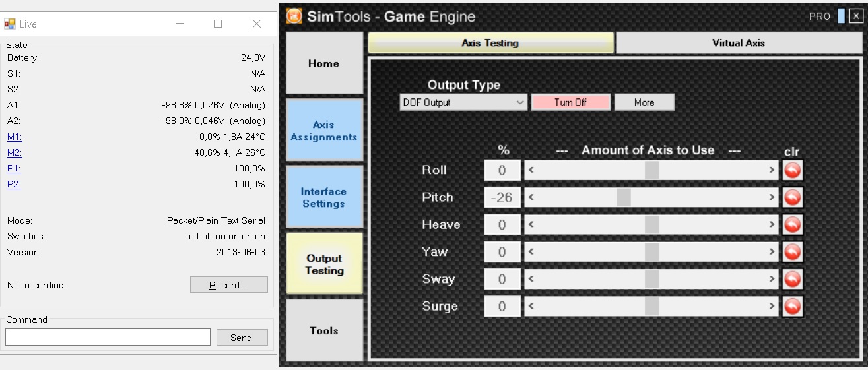Click right arrow of the Pitch slider

pyautogui.click(x=772, y=197)
